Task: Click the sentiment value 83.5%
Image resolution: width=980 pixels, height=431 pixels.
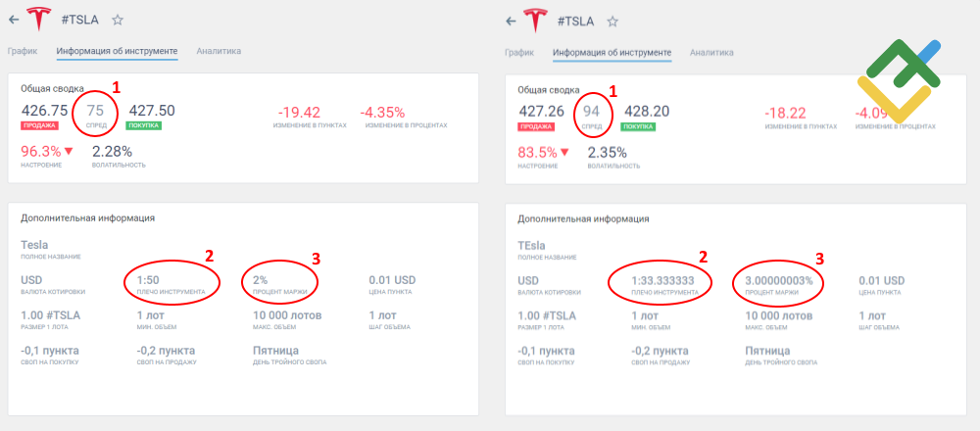Action: coord(537,153)
